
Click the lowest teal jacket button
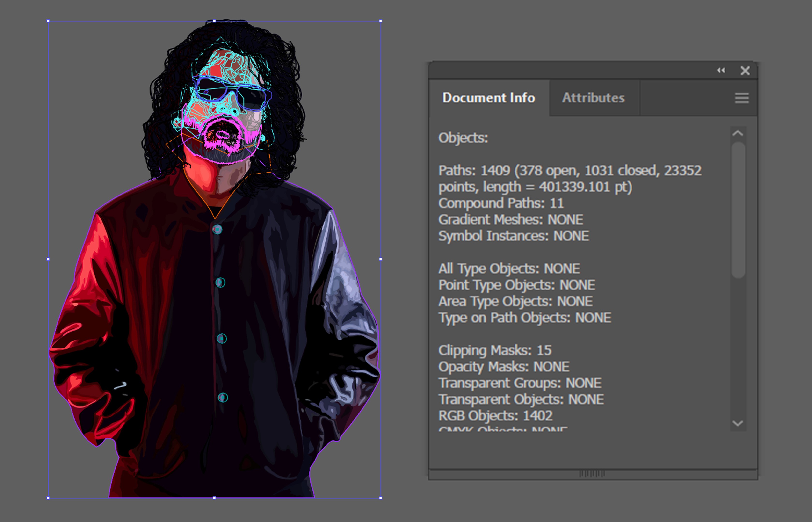pyautogui.click(x=223, y=397)
